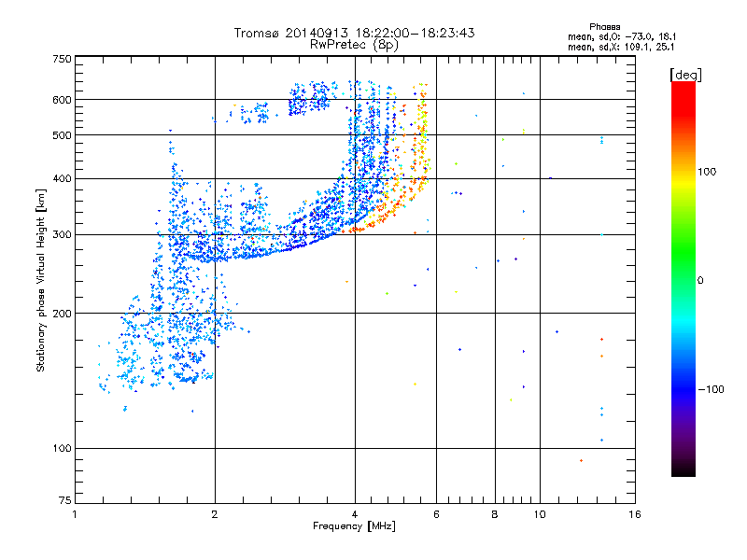
Task: Click the rainbow phase colorbar
Action: click(x=684, y=279)
